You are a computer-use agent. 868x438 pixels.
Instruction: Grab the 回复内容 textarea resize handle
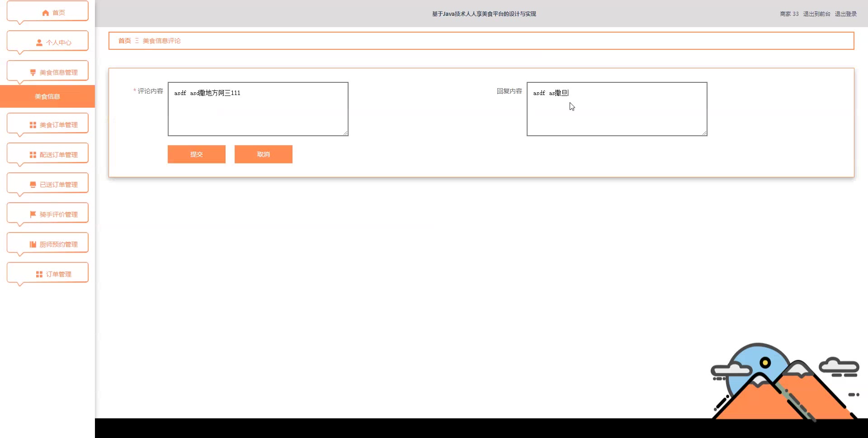704,133
